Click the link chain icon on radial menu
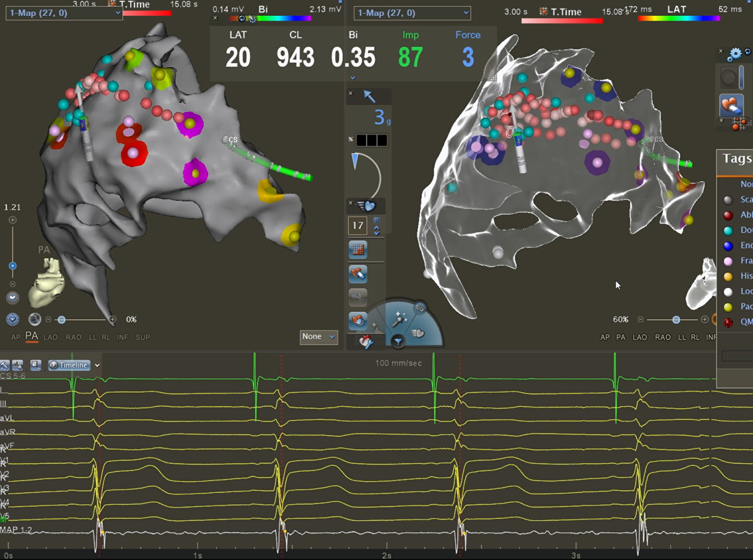This screenshot has height=560, width=753. pos(419,308)
